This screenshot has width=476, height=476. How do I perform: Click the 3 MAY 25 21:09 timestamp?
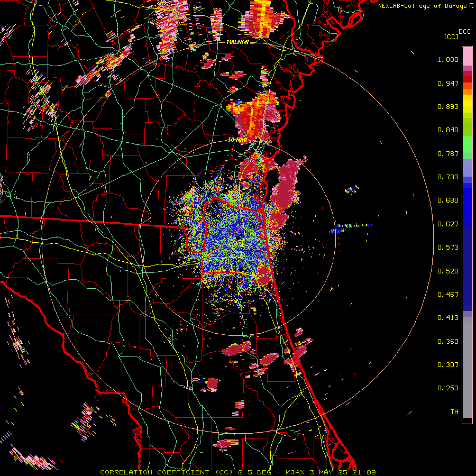[344, 472]
